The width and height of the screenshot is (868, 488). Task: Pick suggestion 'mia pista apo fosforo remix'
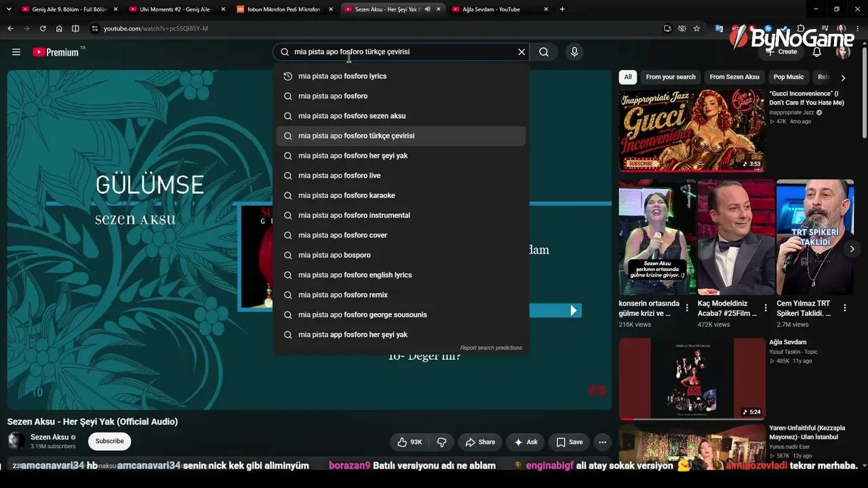401,295
